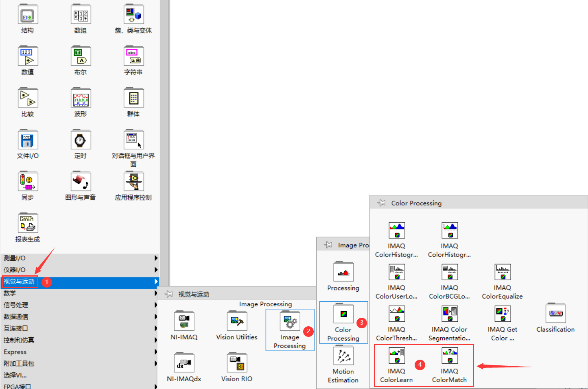Image resolution: width=588 pixels, height=389 pixels.
Task: Select the IMAQ ColorLearn VI
Action: point(396,355)
